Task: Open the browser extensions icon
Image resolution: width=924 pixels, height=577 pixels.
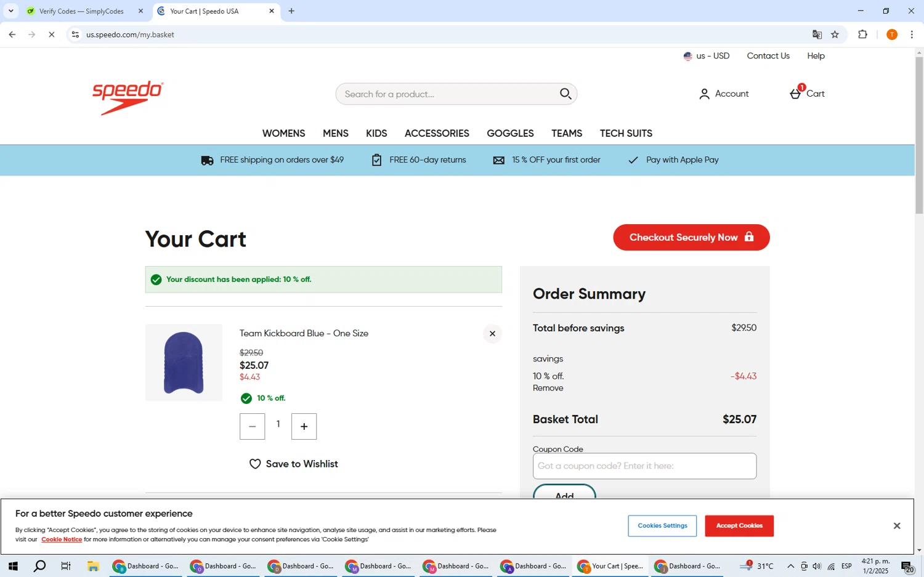Action: [x=862, y=34]
